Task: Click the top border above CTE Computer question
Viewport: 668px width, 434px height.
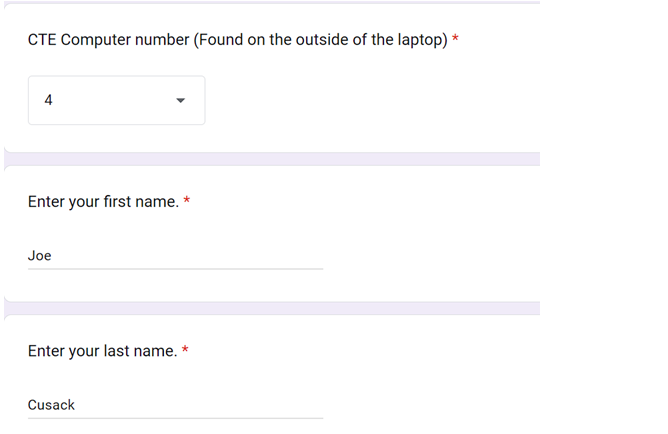Action: point(272,3)
